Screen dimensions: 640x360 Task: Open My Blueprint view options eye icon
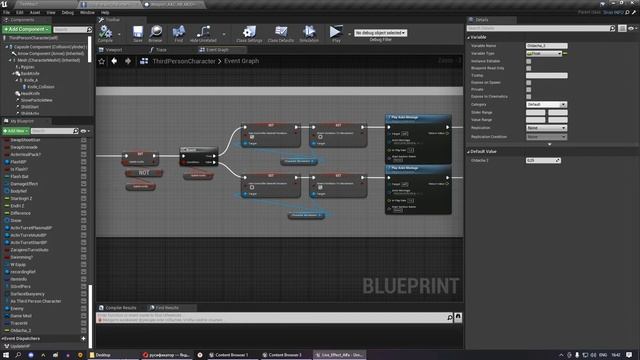click(x=84, y=131)
